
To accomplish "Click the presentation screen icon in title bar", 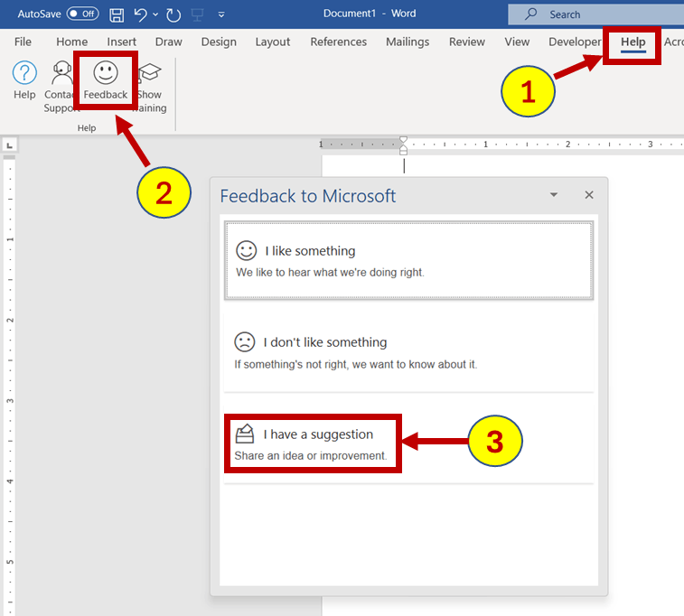I will tap(197, 14).
